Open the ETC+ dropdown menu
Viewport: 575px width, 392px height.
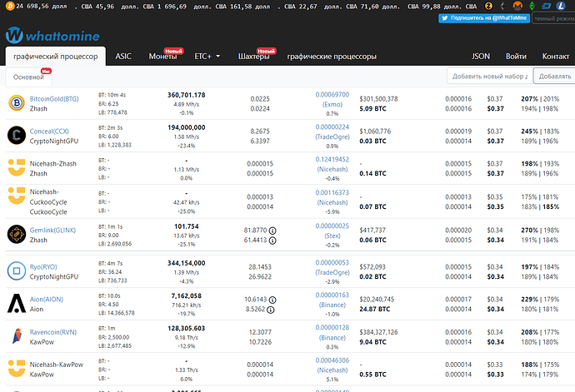click(x=207, y=56)
